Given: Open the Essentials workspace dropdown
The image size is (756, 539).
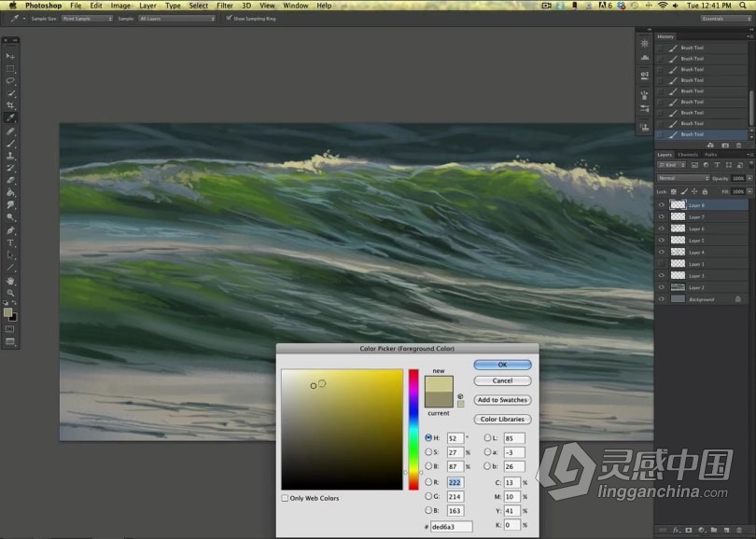Looking at the screenshot, I should click(725, 19).
